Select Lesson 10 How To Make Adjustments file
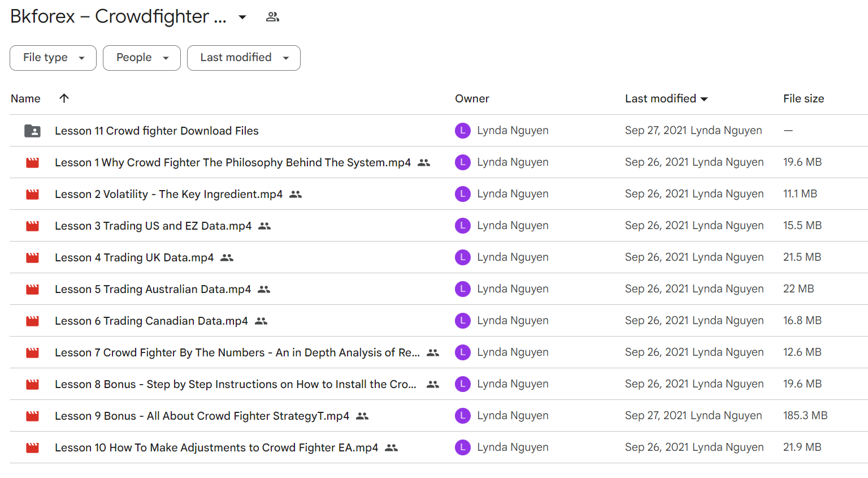868x478 pixels. tap(216, 447)
